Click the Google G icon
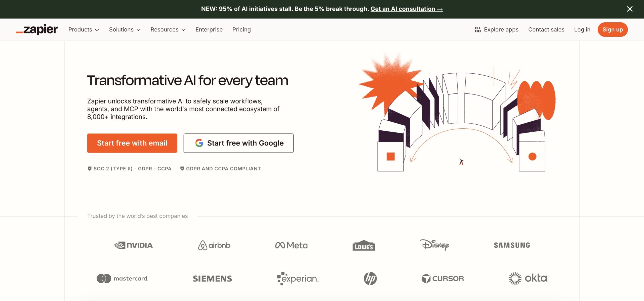 point(198,143)
